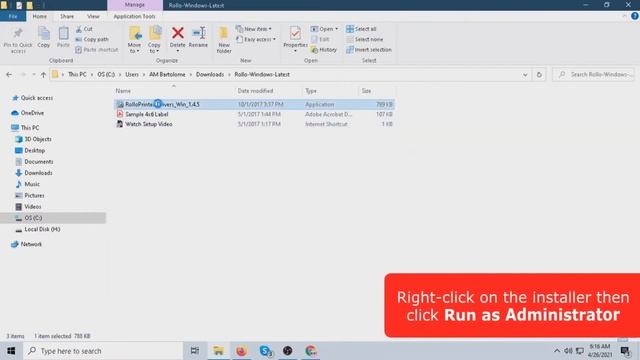This screenshot has height=360, width=640.
Task: Click Select none
Action: [364, 39]
